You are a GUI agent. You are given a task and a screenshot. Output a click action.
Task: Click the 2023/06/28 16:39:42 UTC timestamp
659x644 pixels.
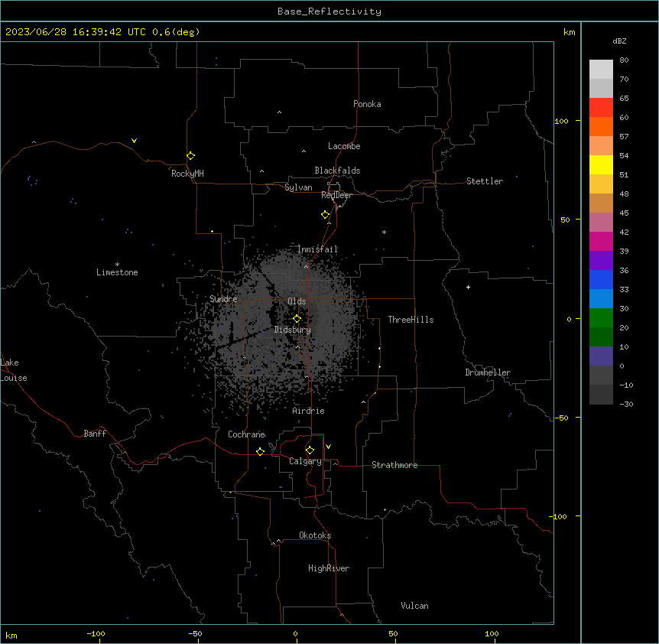point(76,32)
